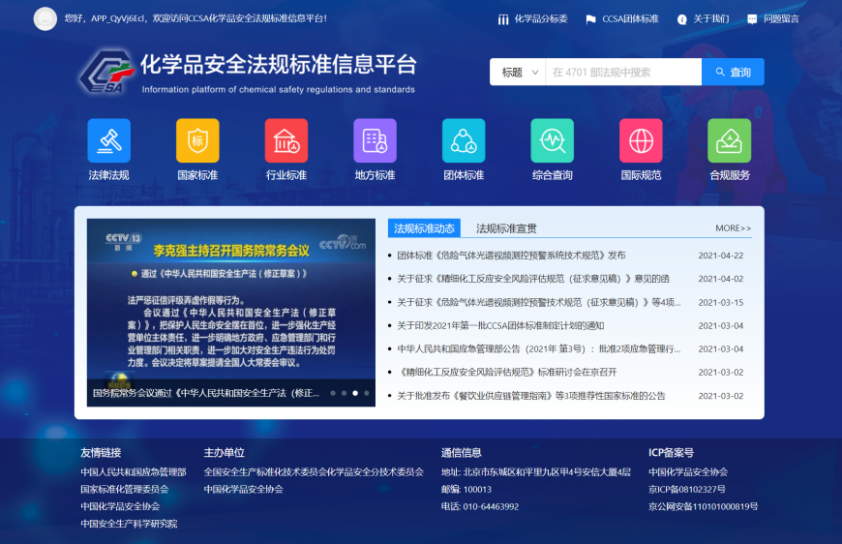Open the 合规服务 green icon
Viewport: 842px width, 544px height.
pos(729,141)
